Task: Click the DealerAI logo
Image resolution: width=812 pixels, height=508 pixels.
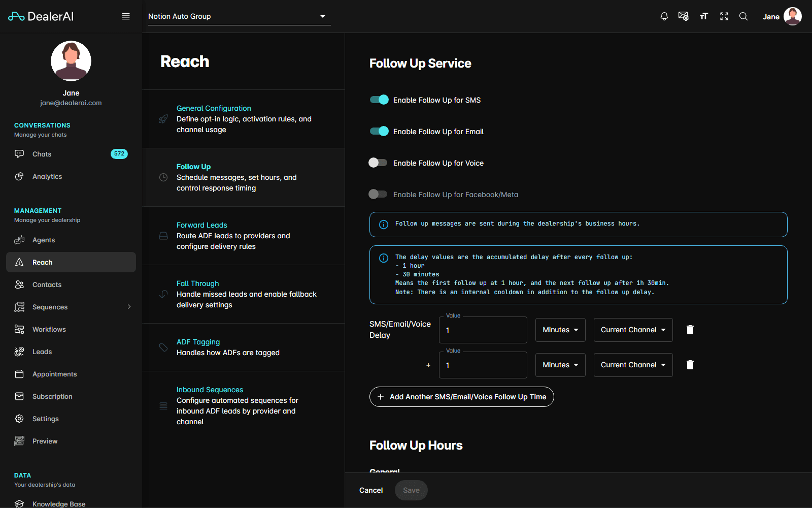Action: click(x=41, y=16)
